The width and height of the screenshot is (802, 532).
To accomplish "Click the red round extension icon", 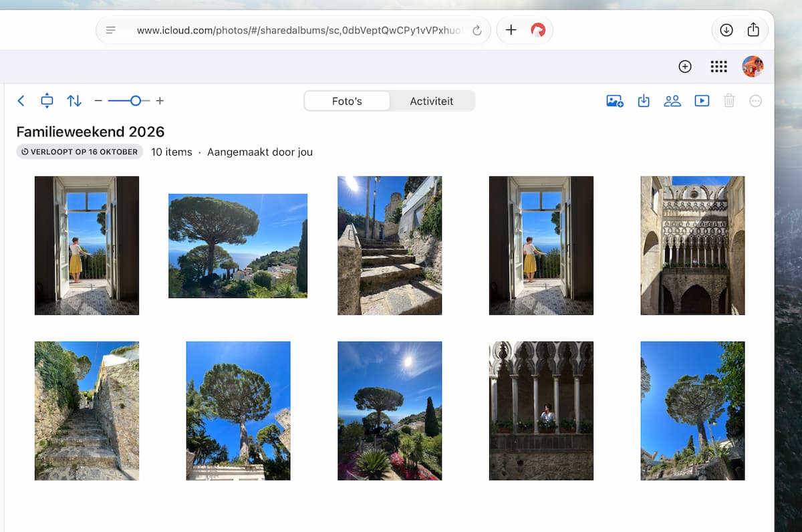I will tap(538, 30).
